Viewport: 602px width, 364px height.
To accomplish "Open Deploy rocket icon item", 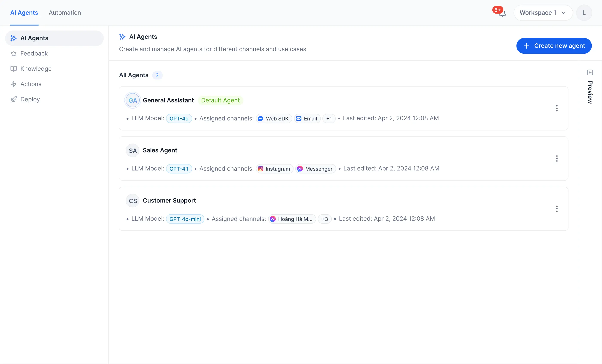I will [14, 99].
